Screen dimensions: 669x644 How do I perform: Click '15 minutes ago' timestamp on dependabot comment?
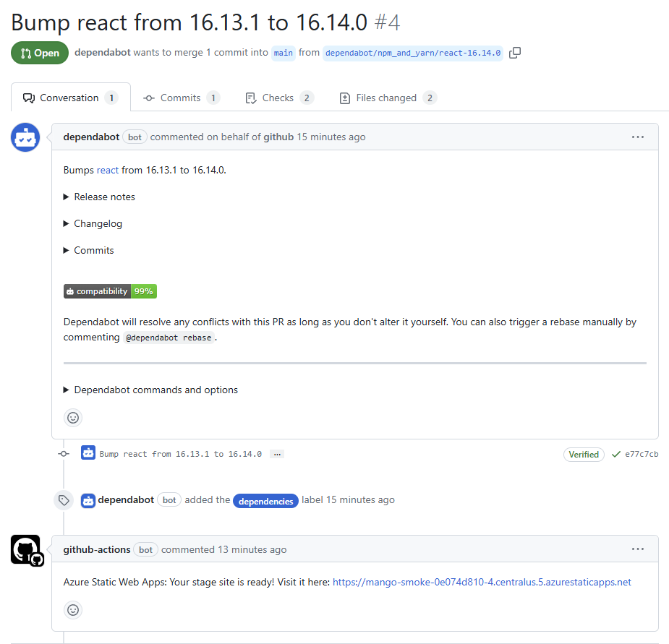click(x=331, y=137)
